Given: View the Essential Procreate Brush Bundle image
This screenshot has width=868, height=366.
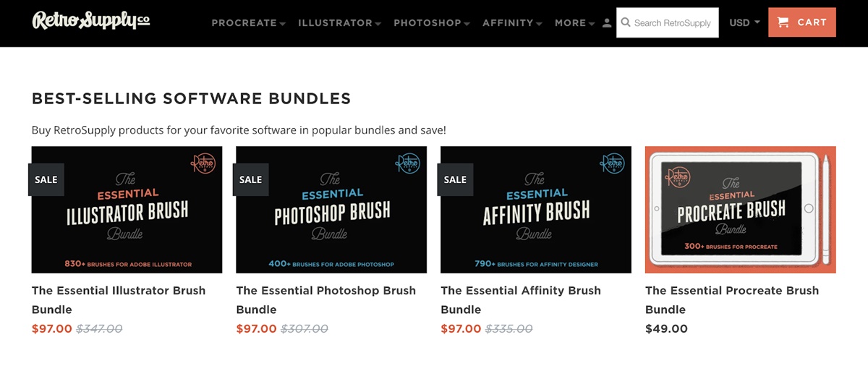Looking at the screenshot, I should [740, 210].
